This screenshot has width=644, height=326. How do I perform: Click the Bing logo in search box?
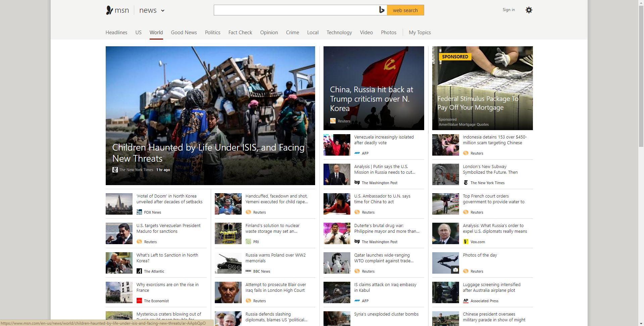[x=382, y=10]
